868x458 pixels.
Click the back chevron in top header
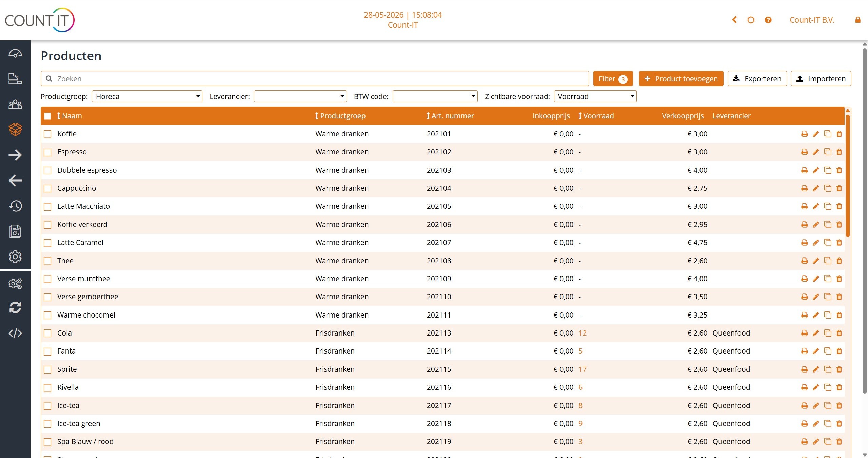point(734,20)
